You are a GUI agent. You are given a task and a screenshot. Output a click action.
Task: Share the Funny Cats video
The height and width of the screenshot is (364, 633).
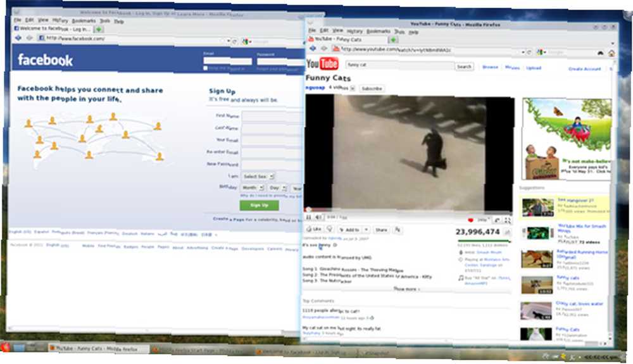(380, 230)
